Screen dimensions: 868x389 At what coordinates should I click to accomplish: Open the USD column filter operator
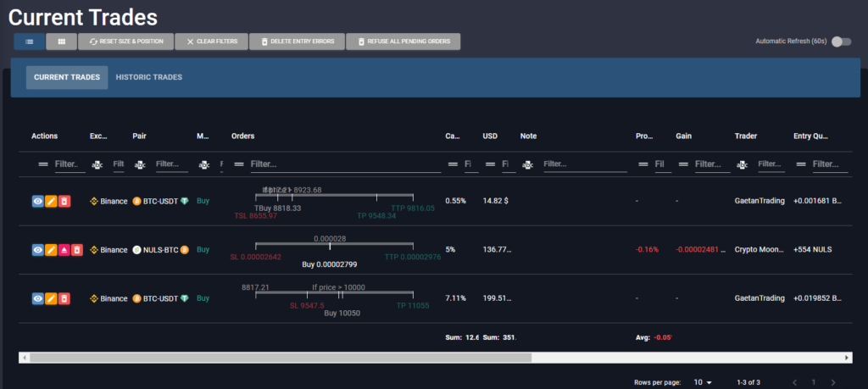pyautogui.click(x=490, y=164)
